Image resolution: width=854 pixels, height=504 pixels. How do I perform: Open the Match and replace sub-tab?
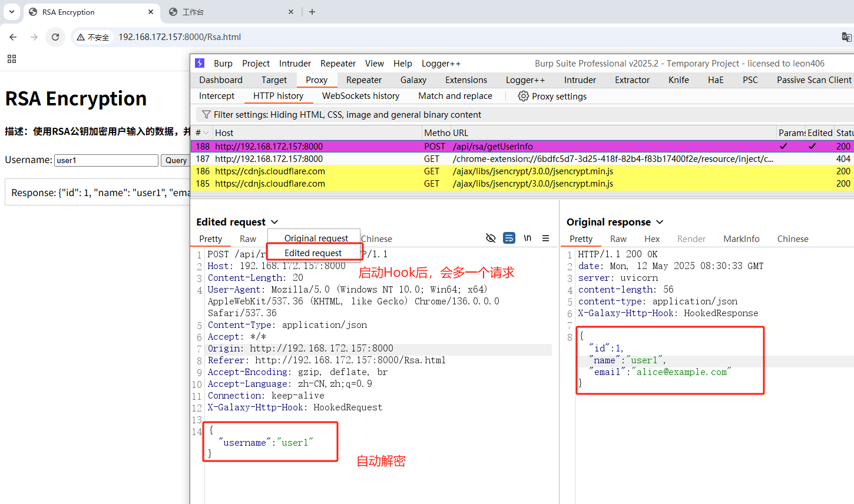pos(455,95)
